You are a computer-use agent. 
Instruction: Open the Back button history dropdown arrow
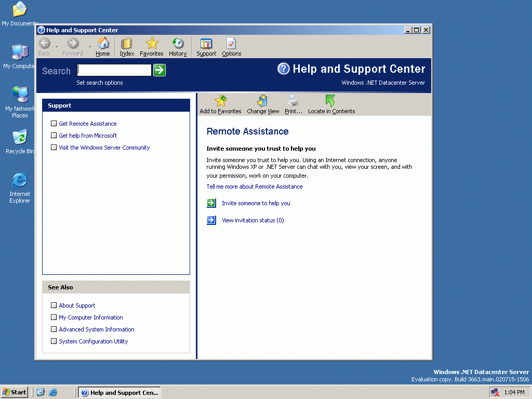57,47
